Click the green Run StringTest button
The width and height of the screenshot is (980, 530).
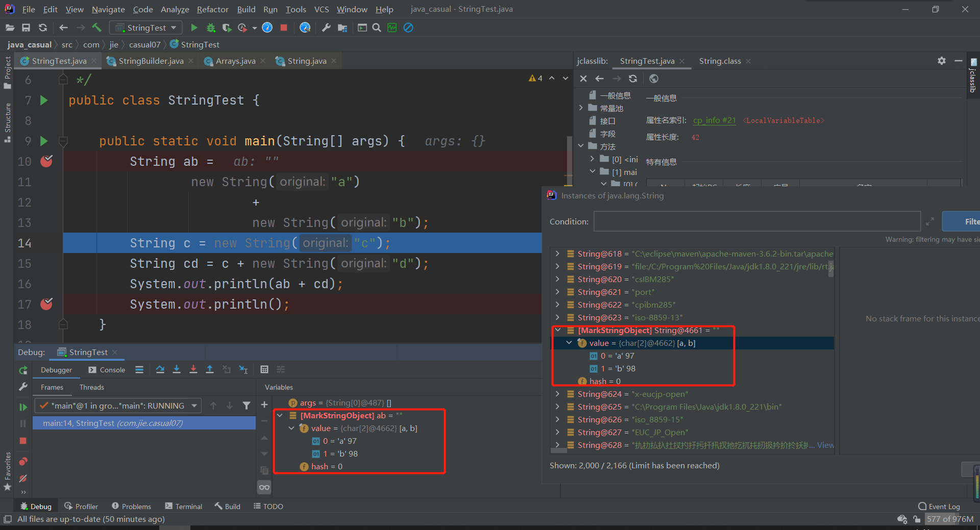(x=194, y=28)
